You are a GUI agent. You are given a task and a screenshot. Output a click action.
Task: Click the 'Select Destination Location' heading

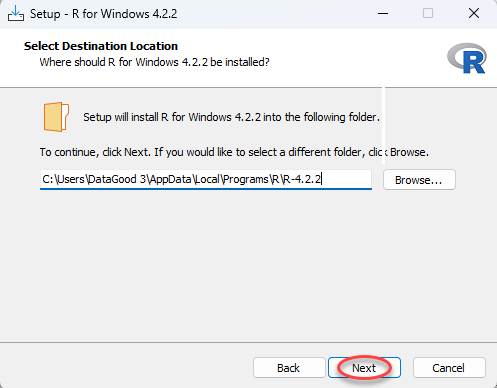pos(101,46)
